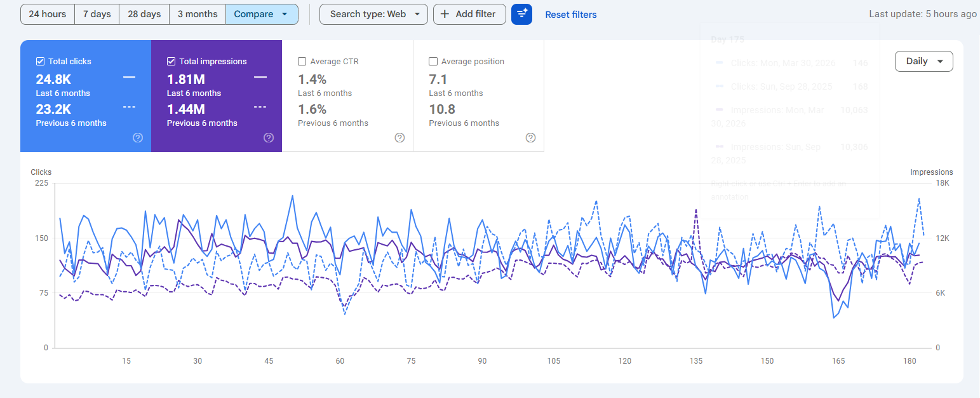Select the 24 hours date range
Viewport: 980px width, 398px height.
pyautogui.click(x=48, y=14)
